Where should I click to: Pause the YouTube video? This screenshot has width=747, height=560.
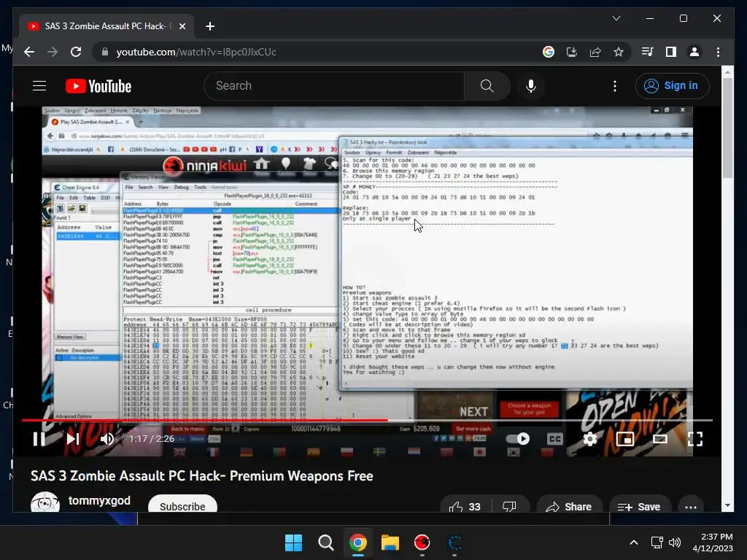pos(39,438)
